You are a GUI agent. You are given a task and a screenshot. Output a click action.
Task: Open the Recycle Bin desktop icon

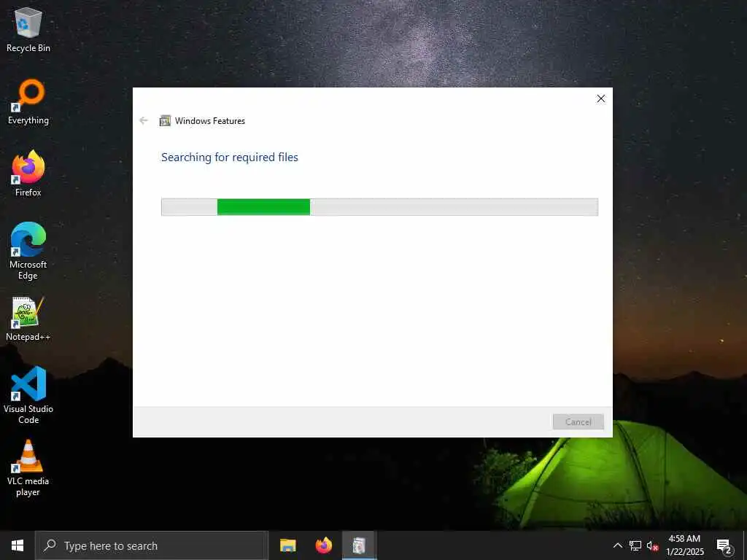coord(28,30)
